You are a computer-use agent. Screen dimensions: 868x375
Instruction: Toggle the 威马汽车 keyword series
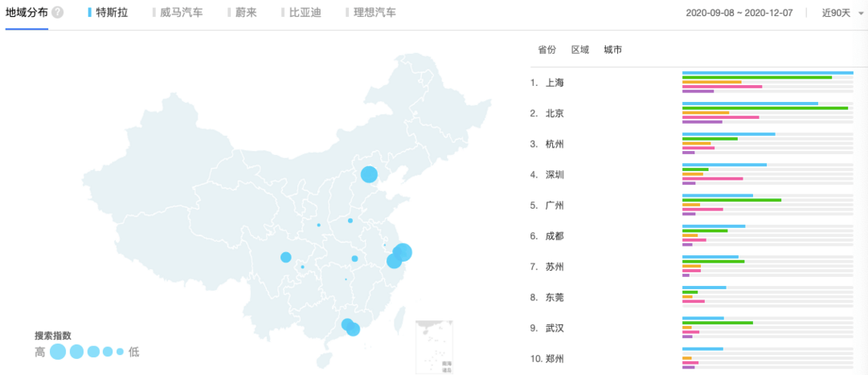coord(178,12)
